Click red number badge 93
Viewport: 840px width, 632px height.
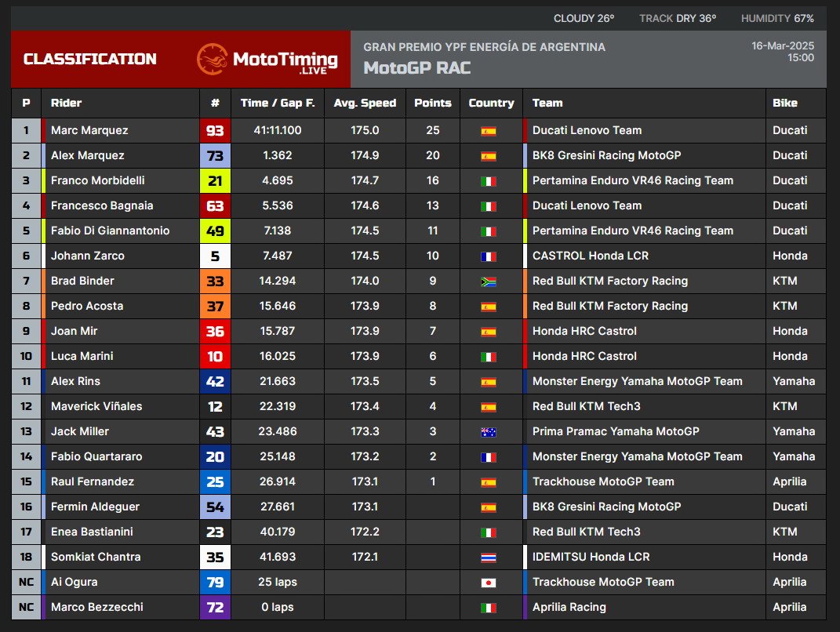[x=215, y=131]
